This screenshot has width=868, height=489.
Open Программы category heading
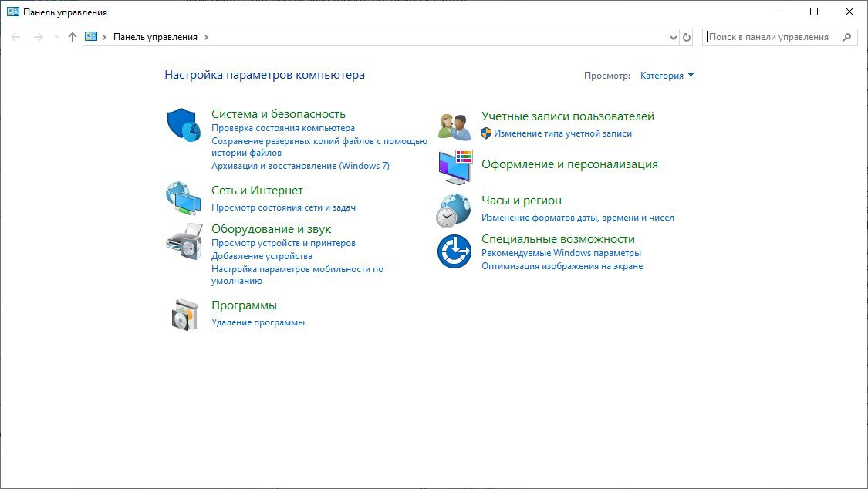(x=244, y=305)
